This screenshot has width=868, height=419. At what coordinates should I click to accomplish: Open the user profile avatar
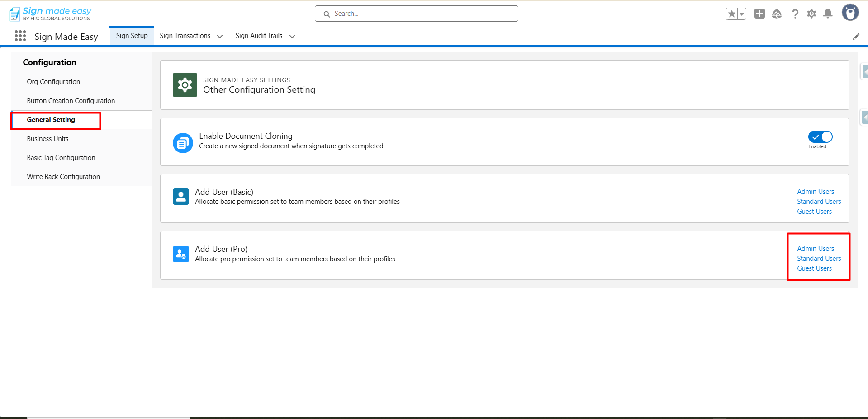point(850,13)
